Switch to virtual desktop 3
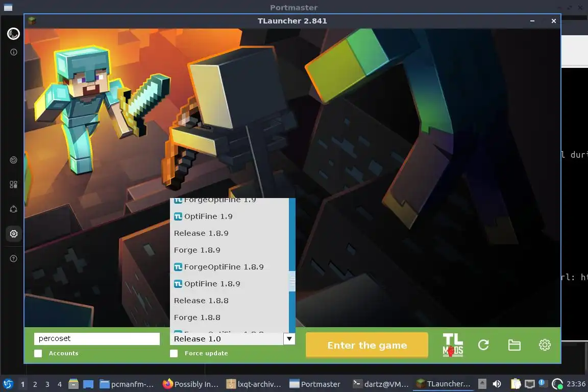Screen dimensions: 588x392 (x=47, y=384)
